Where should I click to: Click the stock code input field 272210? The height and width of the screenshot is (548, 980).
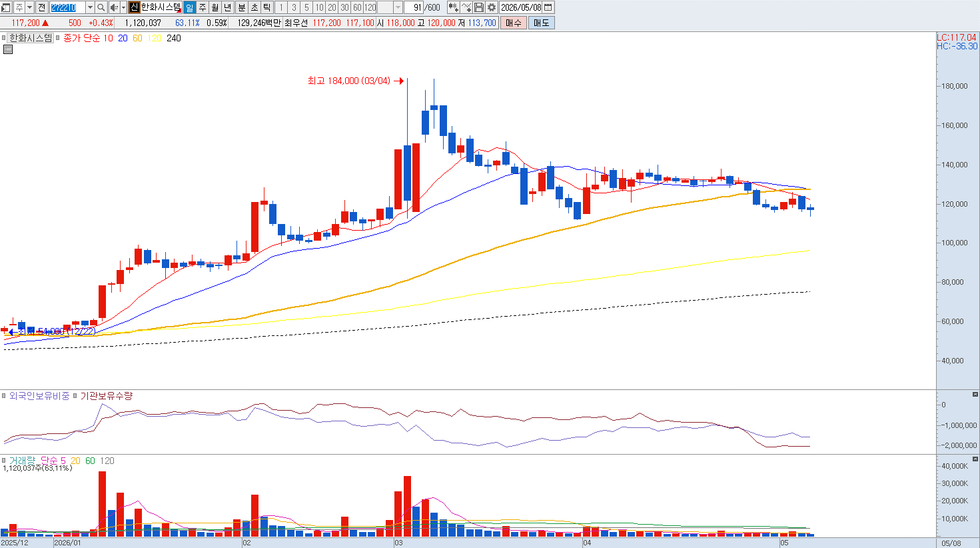pos(67,7)
